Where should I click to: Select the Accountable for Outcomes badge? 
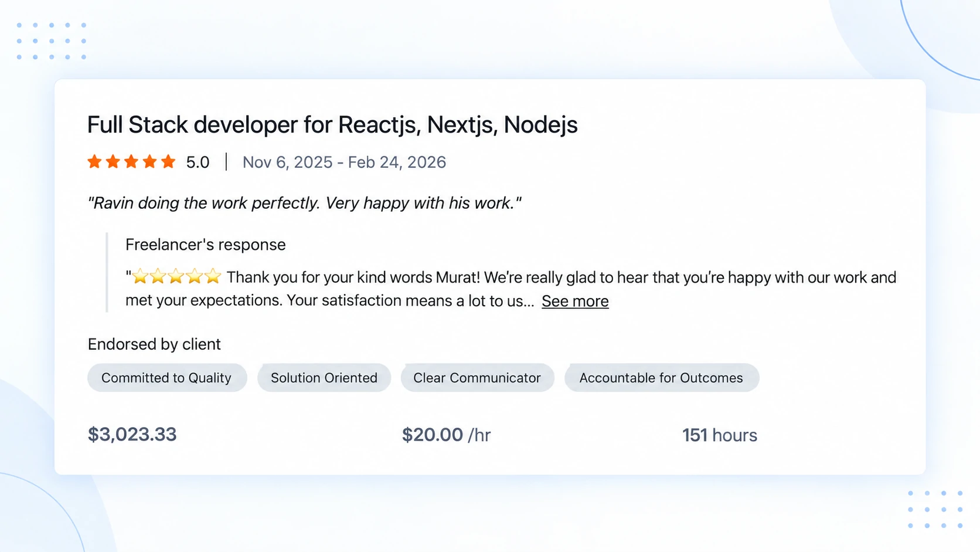pyautogui.click(x=661, y=378)
